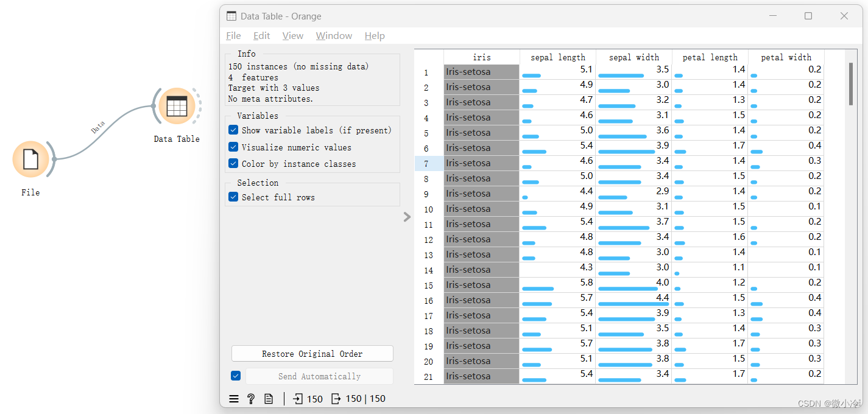Click the output data arrow icon showing 150 | 150
Image resolution: width=868 pixels, height=414 pixels.
(x=336, y=399)
